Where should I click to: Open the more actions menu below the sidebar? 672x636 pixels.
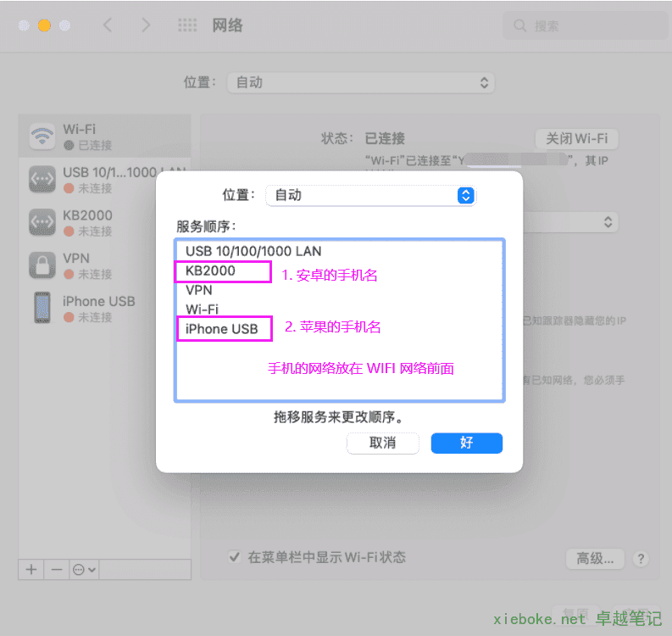pos(84,570)
